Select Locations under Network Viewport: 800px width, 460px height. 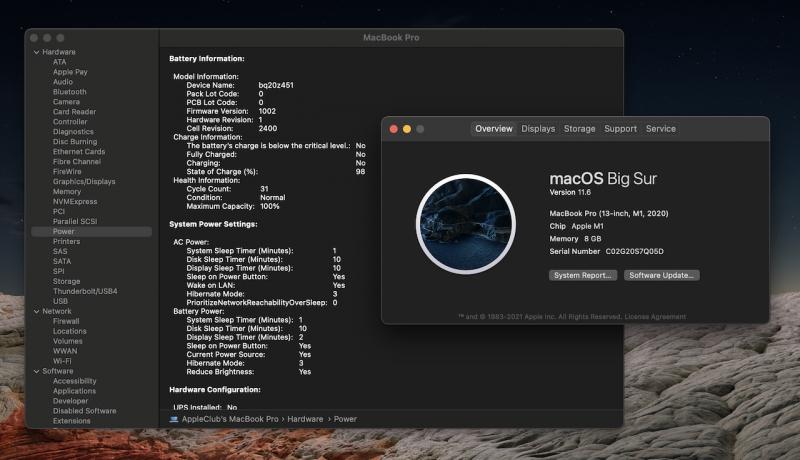[69, 331]
